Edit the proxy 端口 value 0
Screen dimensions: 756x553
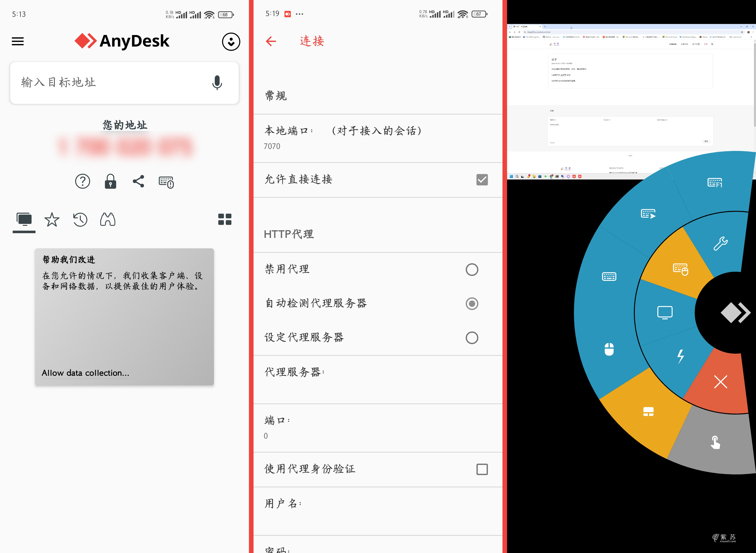tap(378, 428)
